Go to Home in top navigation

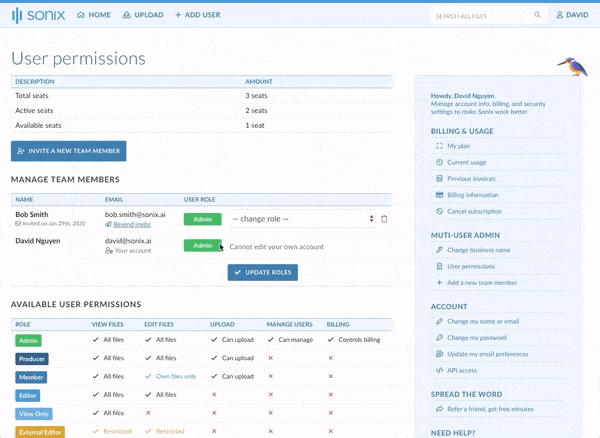click(x=94, y=15)
